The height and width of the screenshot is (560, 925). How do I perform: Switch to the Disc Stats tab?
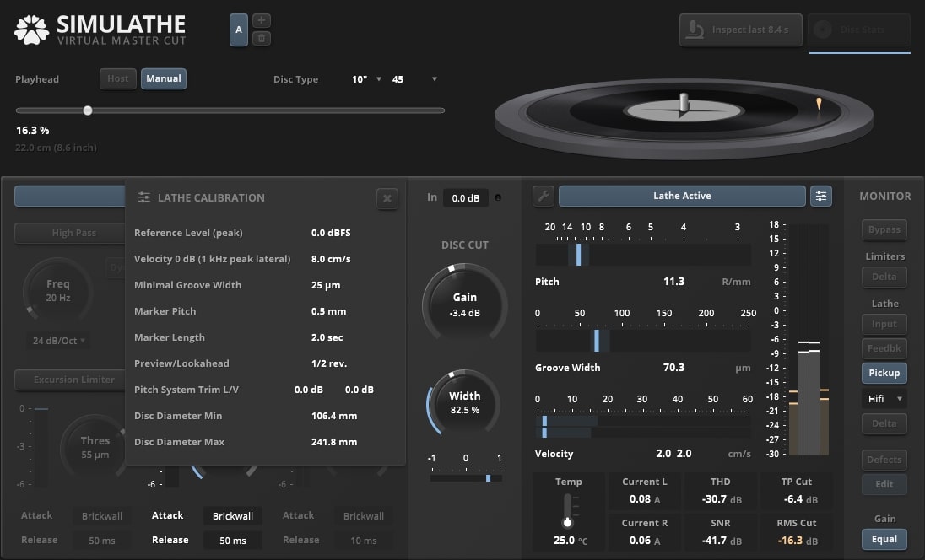pos(859,30)
